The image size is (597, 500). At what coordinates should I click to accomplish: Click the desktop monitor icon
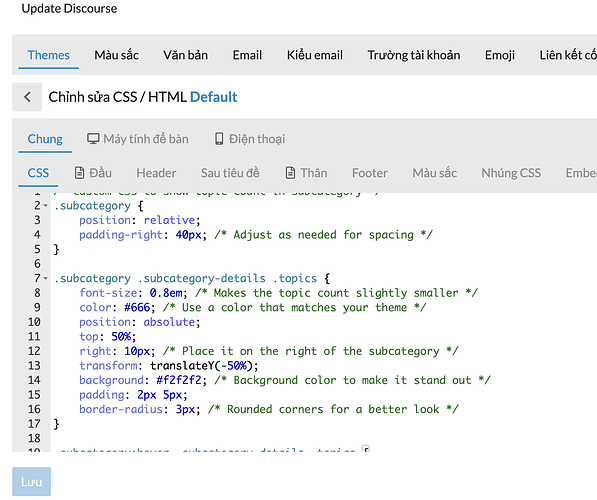click(93, 139)
